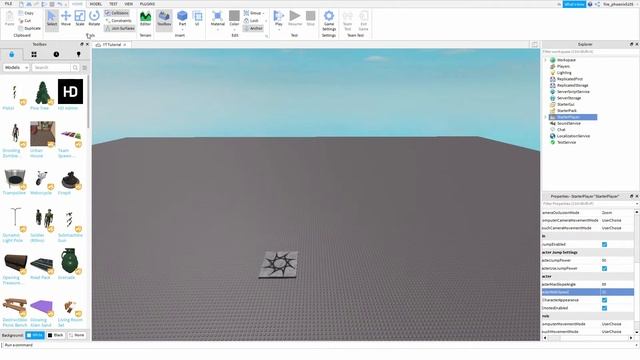
Task: Click the Play test button
Action: (x=279, y=19)
